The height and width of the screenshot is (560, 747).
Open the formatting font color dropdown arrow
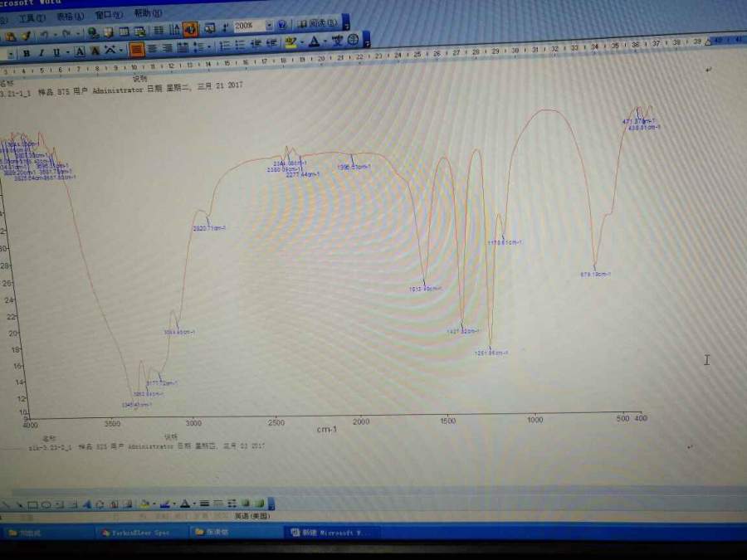325,41
